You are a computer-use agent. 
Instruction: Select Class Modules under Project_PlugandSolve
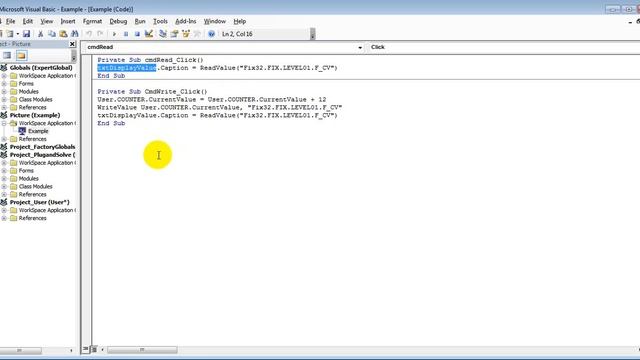coord(36,187)
